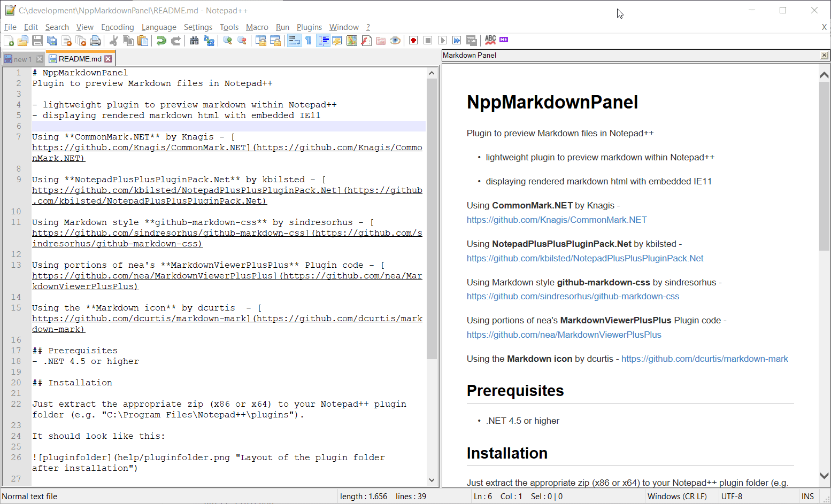Image resolution: width=831 pixels, height=504 pixels.
Task: Click Normal text file in the status bar
Action: tap(29, 497)
